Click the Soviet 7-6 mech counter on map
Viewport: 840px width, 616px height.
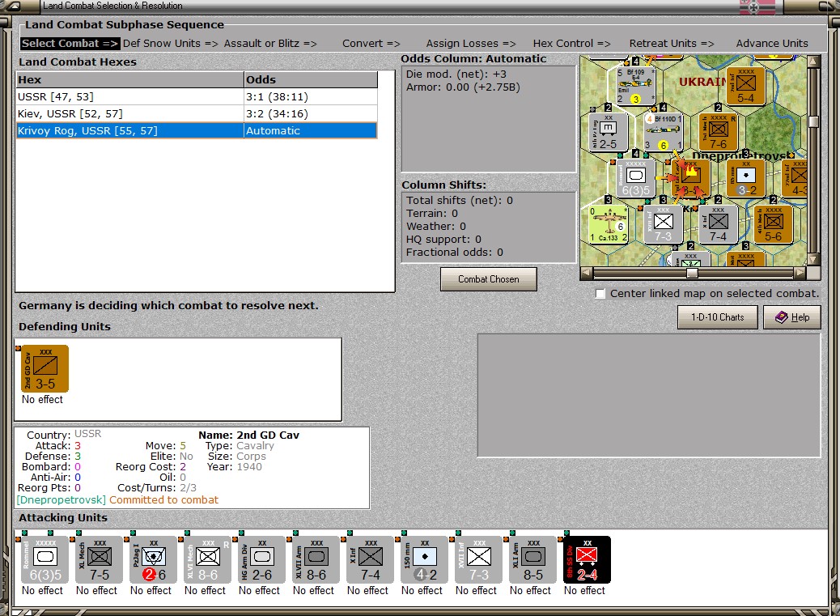(x=719, y=131)
